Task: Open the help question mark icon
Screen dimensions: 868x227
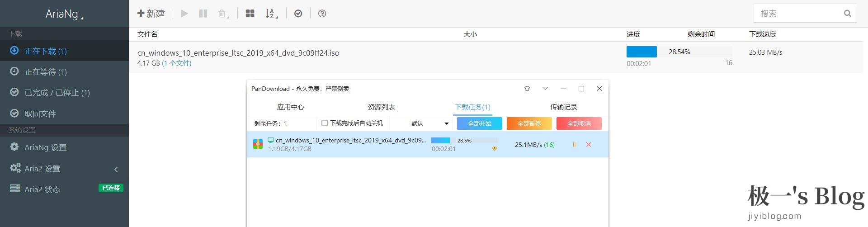Action: (x=322, y=14)
